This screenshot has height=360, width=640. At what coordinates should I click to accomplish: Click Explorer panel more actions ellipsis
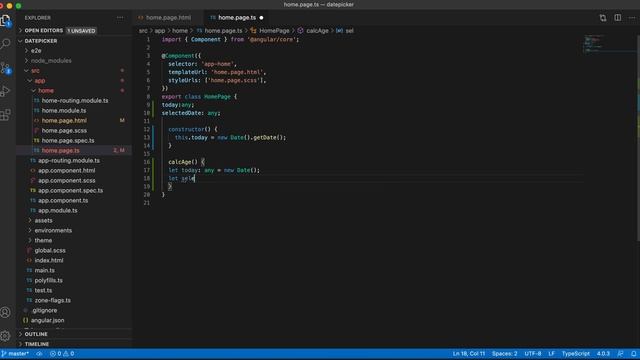[x=120, y=18]
